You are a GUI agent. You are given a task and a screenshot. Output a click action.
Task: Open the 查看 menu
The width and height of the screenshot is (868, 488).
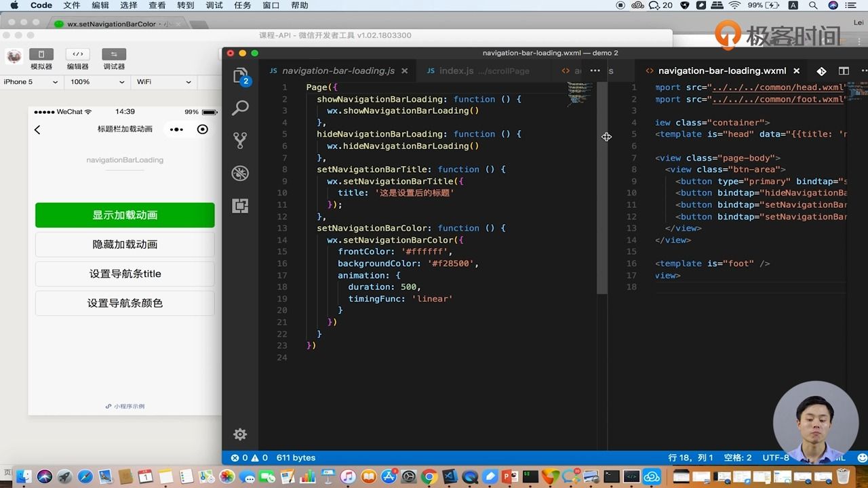(157, 5)
